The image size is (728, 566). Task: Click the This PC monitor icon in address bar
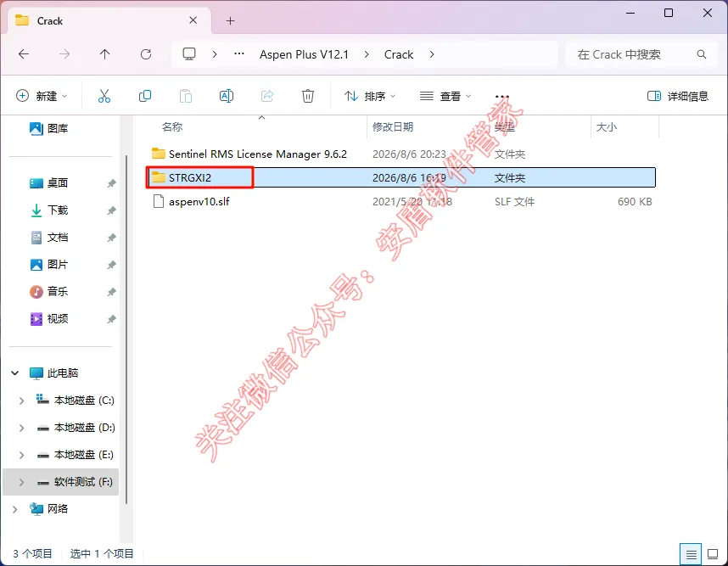189,54
